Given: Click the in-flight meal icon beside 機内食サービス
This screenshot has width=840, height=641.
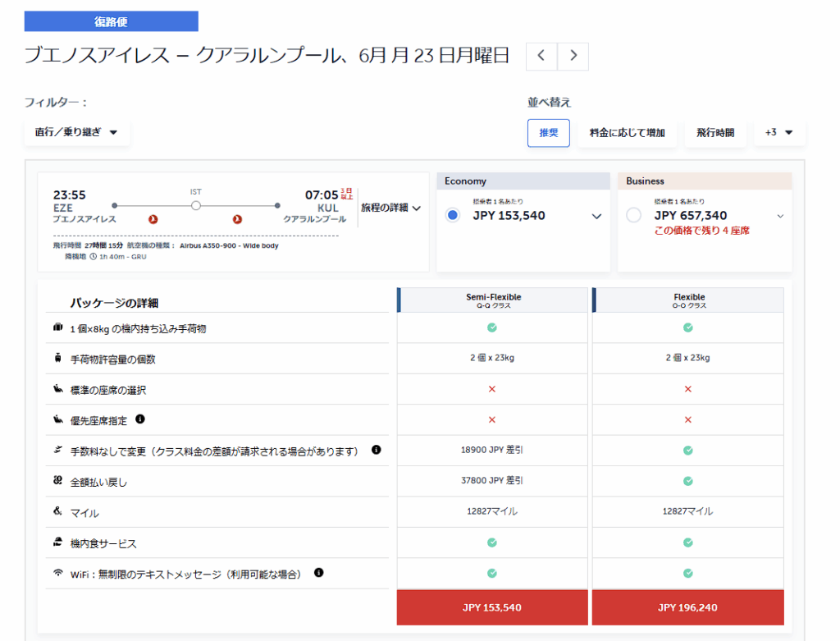Looking at the screenshot, I should point(57,543).
